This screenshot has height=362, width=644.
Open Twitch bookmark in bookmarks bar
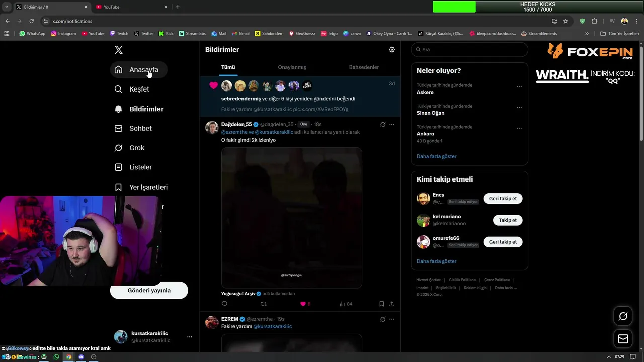tap(119, 34)
